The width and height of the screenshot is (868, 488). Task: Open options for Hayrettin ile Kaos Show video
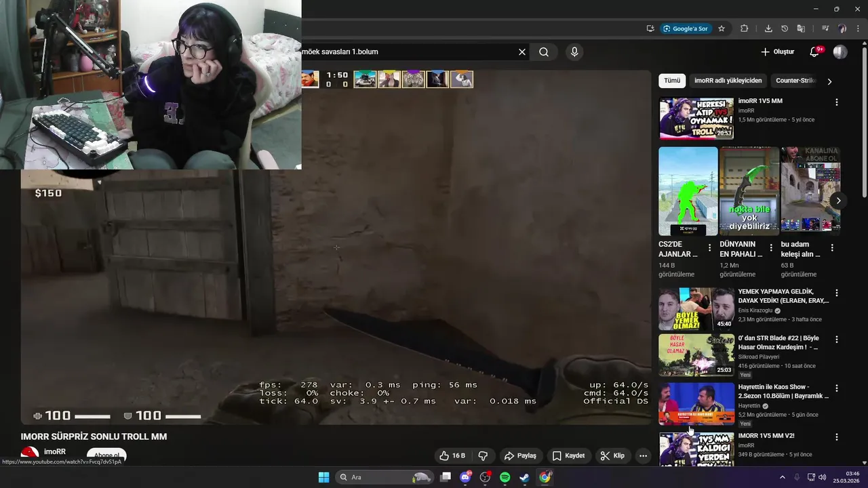(836, 388)
